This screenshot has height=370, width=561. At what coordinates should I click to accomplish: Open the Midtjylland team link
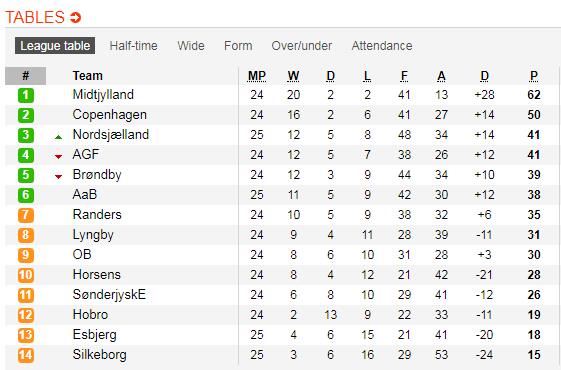tap(103, 95)
